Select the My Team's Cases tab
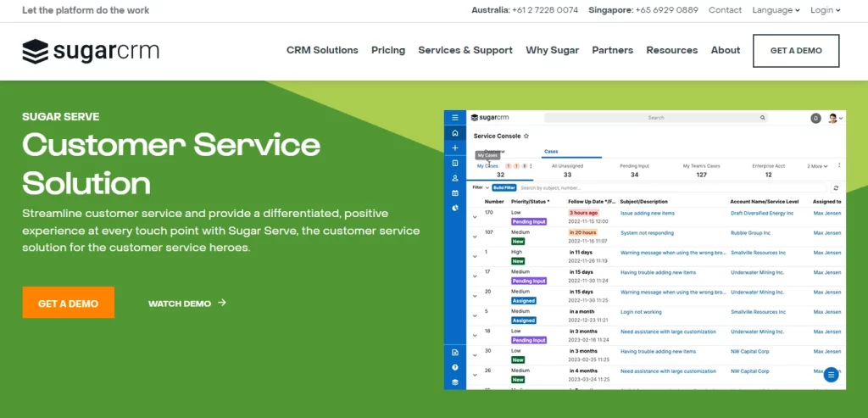 [x=701, y=170]
